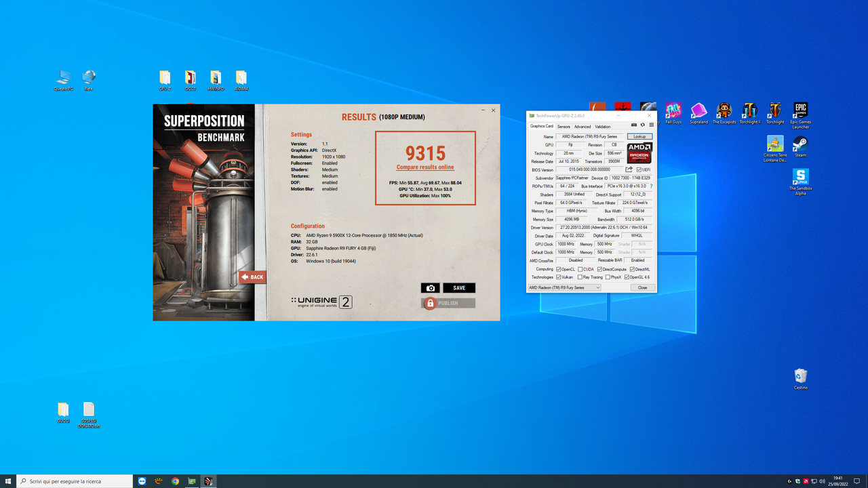Click the question mark beside Bus Interface
Viewport: 868px width, 488px height.
[651, 186]
